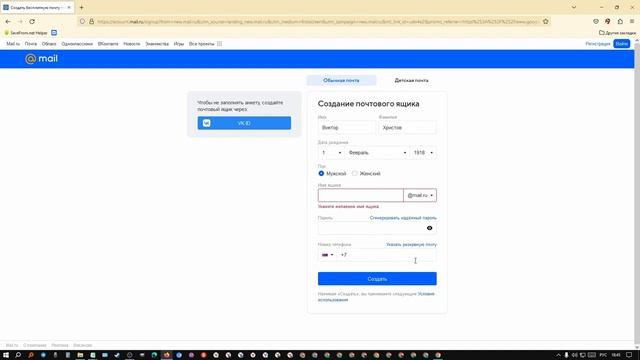Click the @mail logo
Screen dimensions: 640x360
41,59
